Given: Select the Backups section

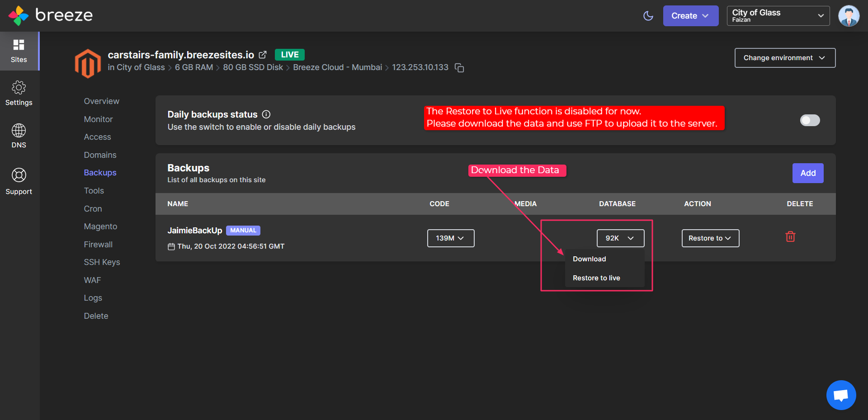Looking at the screenshot, I should [x=100, y=173].
